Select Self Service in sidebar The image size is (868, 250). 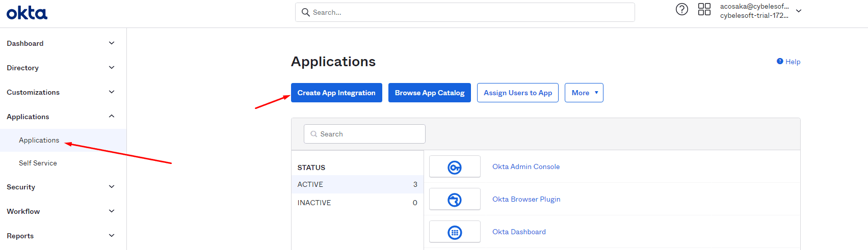point(38,163)
